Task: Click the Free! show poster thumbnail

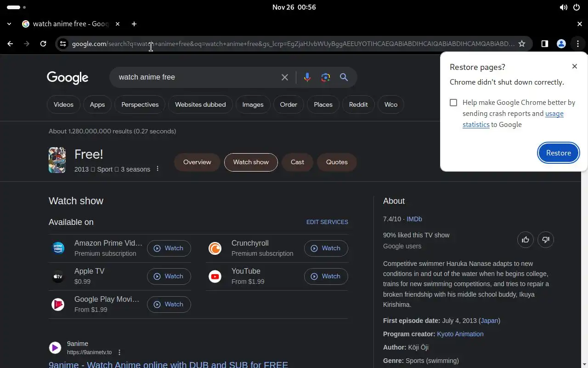Action: click(57, 160)
